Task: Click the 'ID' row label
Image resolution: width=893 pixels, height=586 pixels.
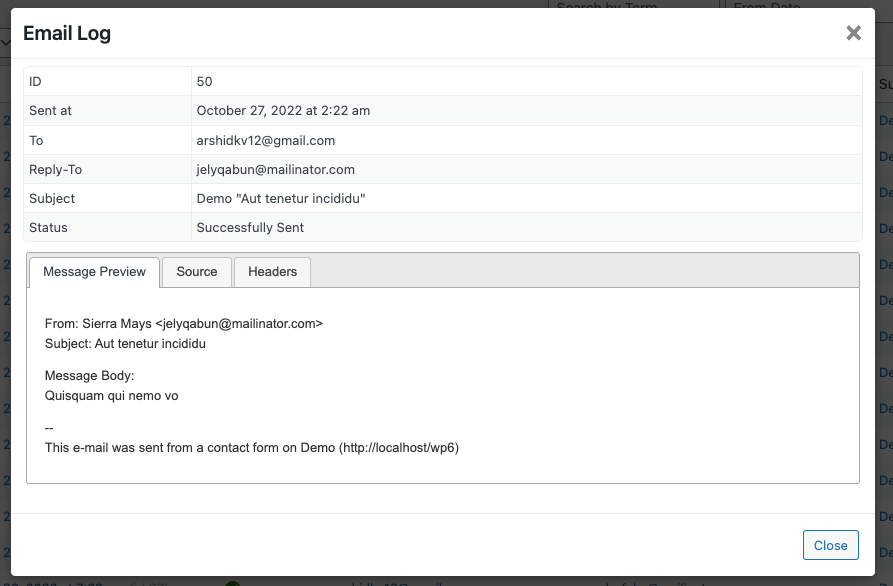Action: pos(35,81)
